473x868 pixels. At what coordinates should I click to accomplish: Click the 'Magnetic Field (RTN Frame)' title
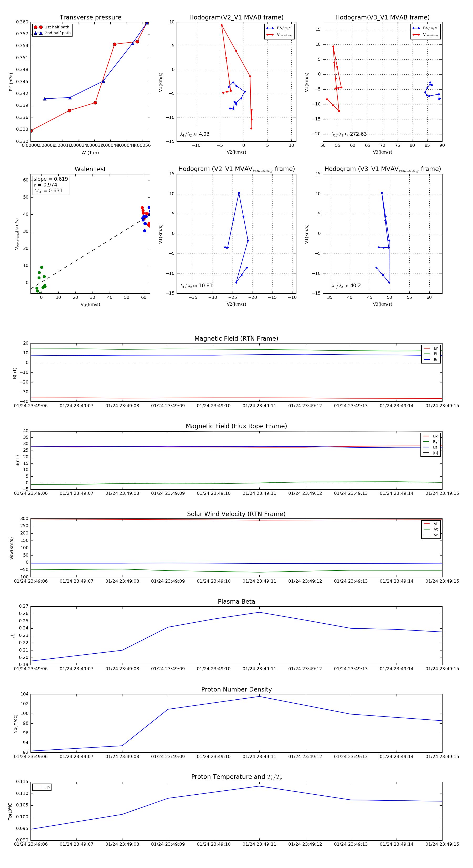236,339
